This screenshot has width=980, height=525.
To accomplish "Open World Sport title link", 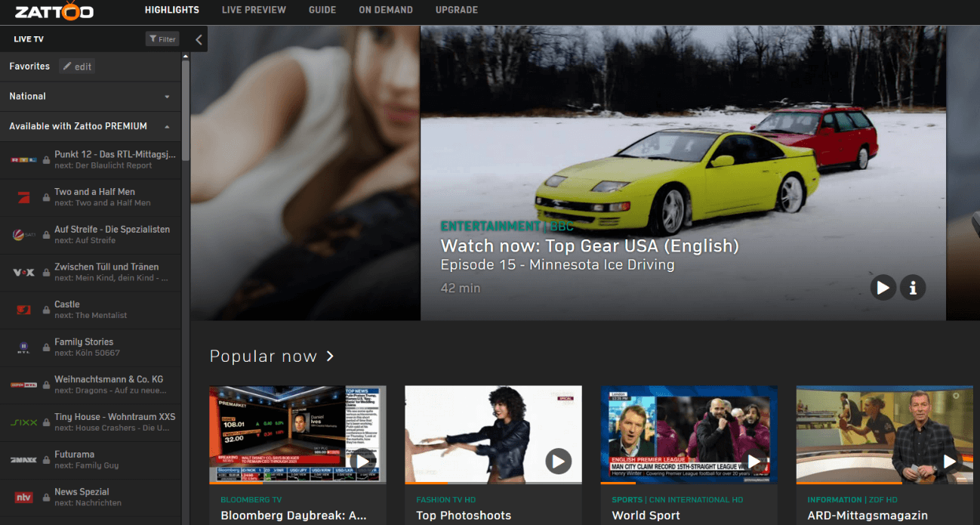I will (x=646, y=515).
